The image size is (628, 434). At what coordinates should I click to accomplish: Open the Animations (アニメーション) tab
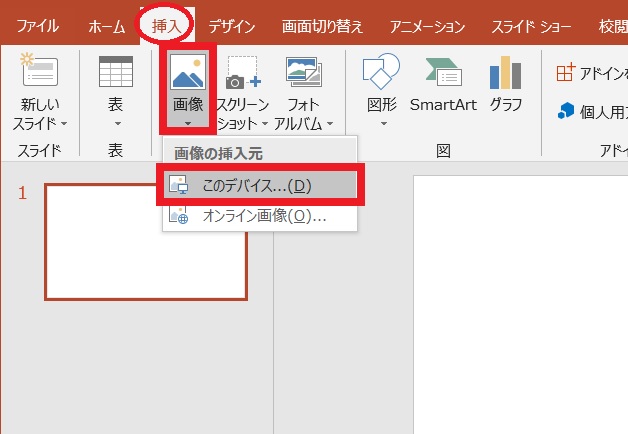coord(428,26)
